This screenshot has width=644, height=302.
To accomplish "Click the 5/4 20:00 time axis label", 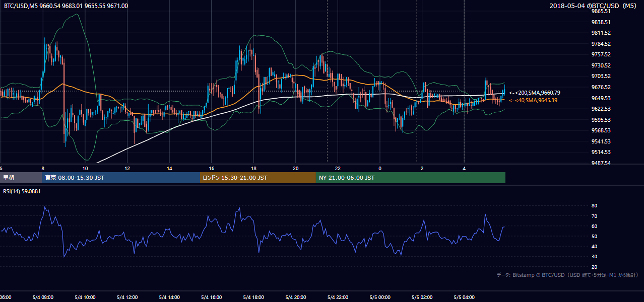I will click(295, 297).
